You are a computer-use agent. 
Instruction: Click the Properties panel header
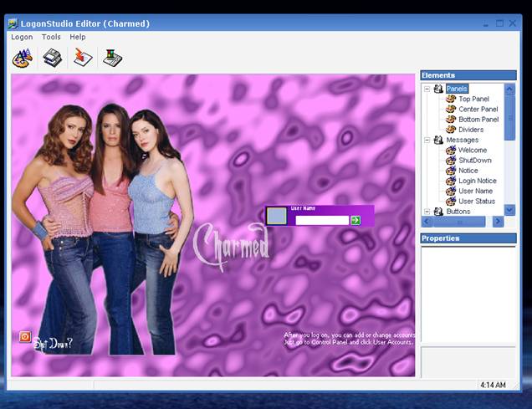(x=468, y=238)
